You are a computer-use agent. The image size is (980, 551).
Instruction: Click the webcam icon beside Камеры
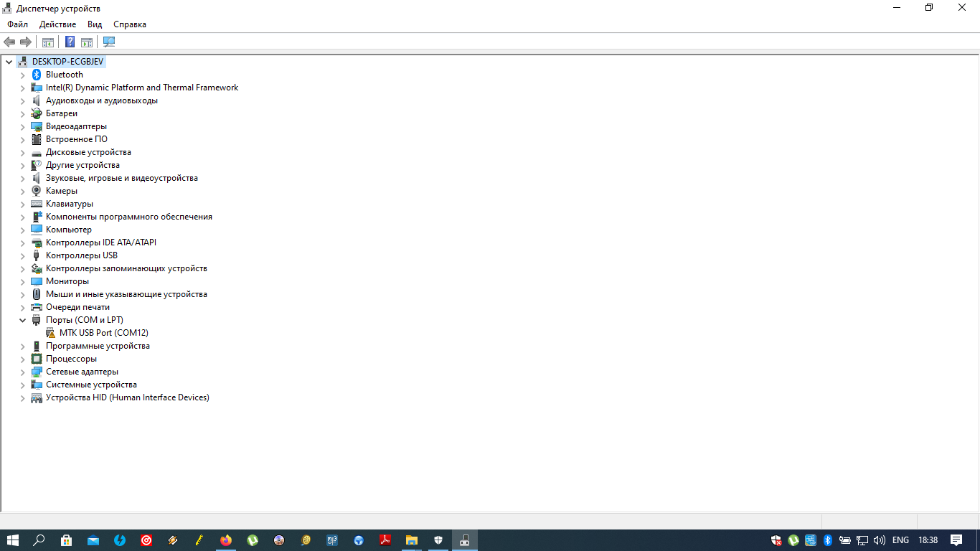click(x=37, y=191)
